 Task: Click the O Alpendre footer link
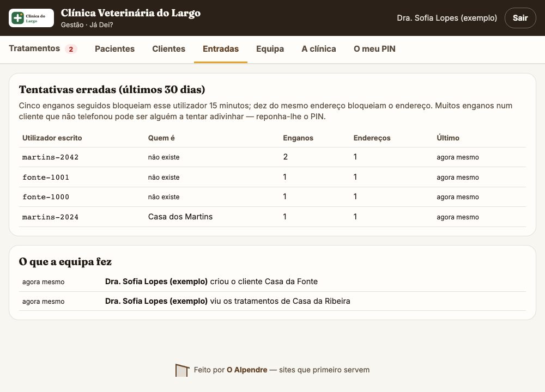[247, 370]
